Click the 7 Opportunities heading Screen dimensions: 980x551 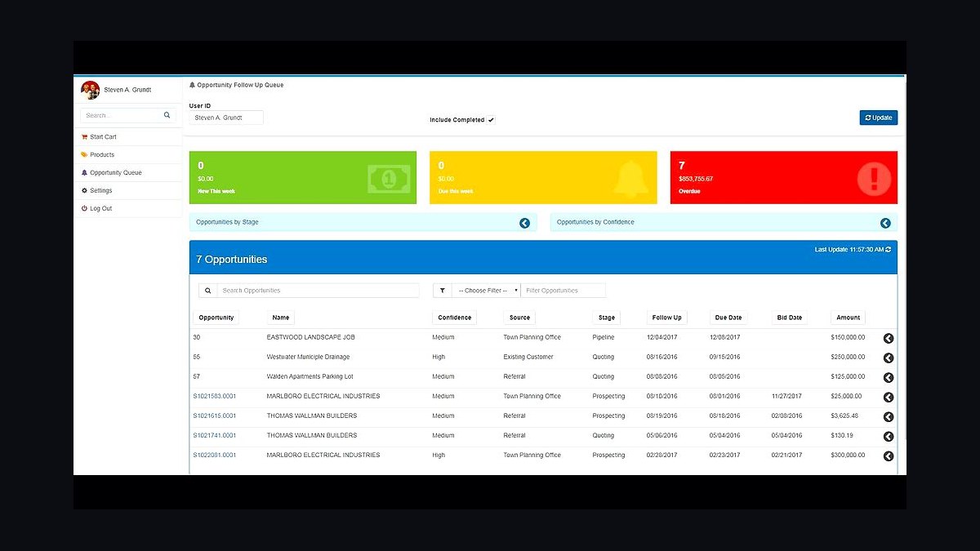point(232,260)
